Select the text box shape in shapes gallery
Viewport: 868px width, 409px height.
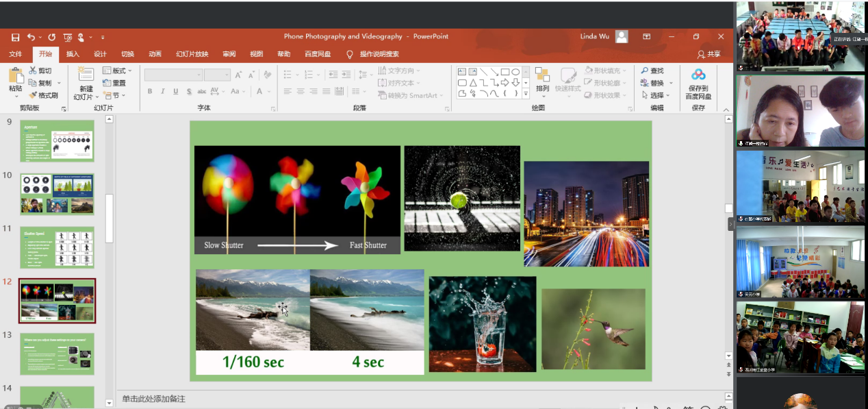tap(462, 72)
